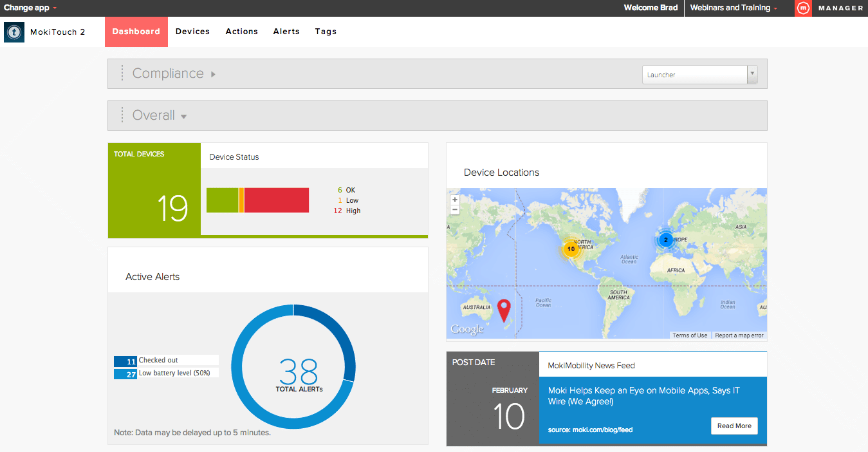Click the '12 High' status legend entry
The width and height of the screenshot is (868, 452).
(347, 211)
